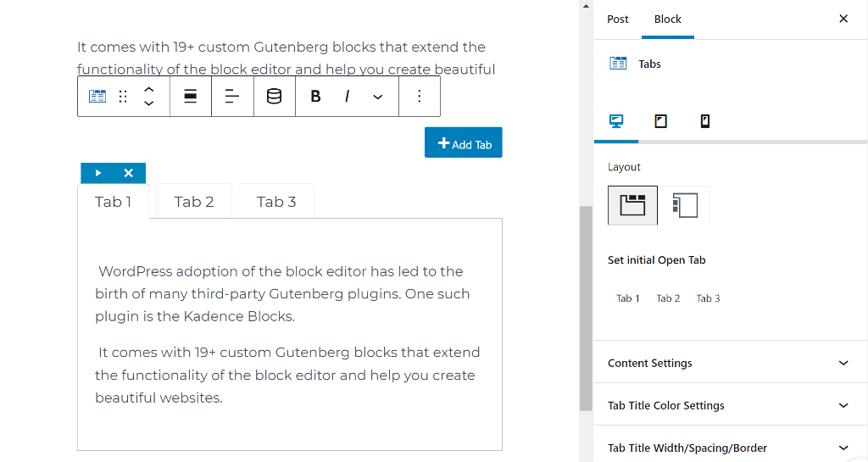Viewport: 868px width, 462px height.
Task: Expand the Tab Title Color Settings panel
Action: tap(728, 405)
